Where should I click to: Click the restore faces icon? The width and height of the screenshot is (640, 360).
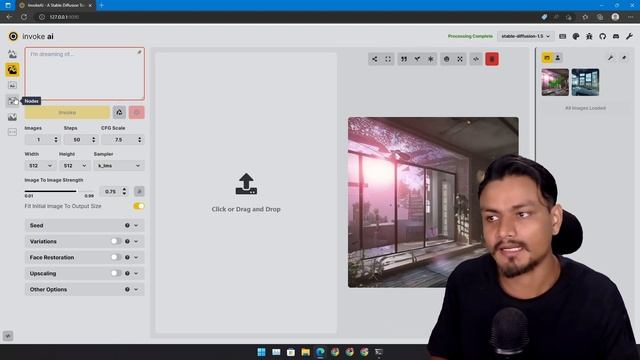coord(447,59)
